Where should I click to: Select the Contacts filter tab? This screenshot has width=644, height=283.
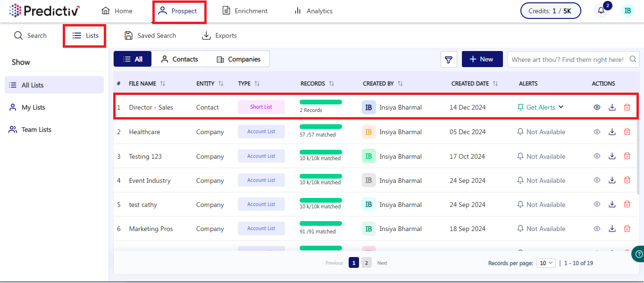point(179,59)
